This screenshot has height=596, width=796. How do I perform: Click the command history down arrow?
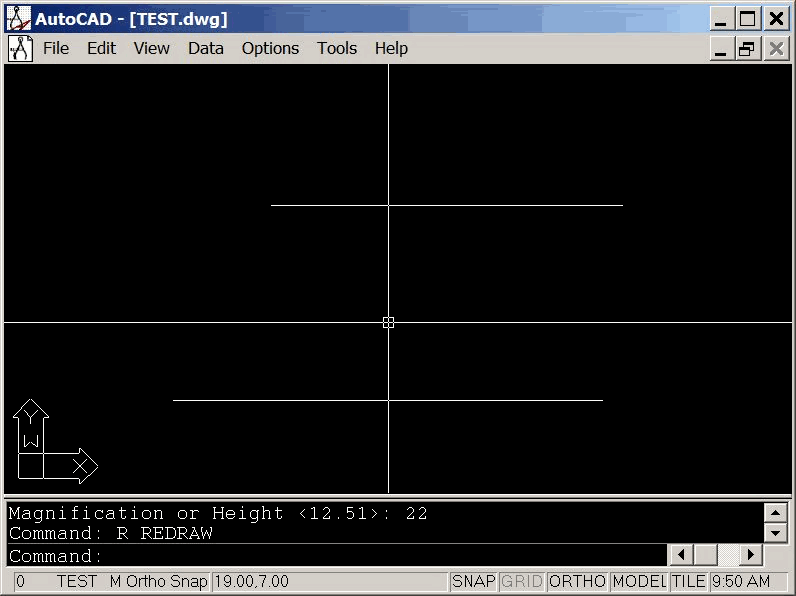point(775,533)
